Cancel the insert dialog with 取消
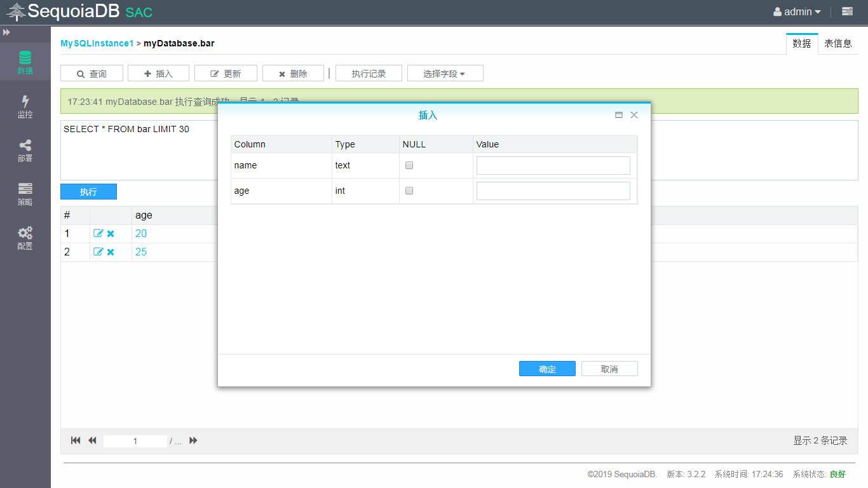 [609, 369]
